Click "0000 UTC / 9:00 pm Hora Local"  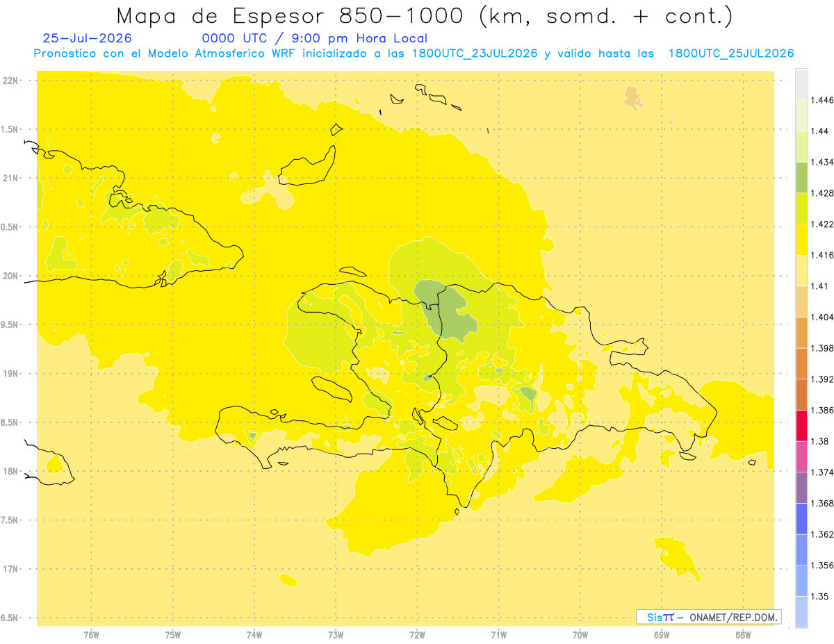315,39
